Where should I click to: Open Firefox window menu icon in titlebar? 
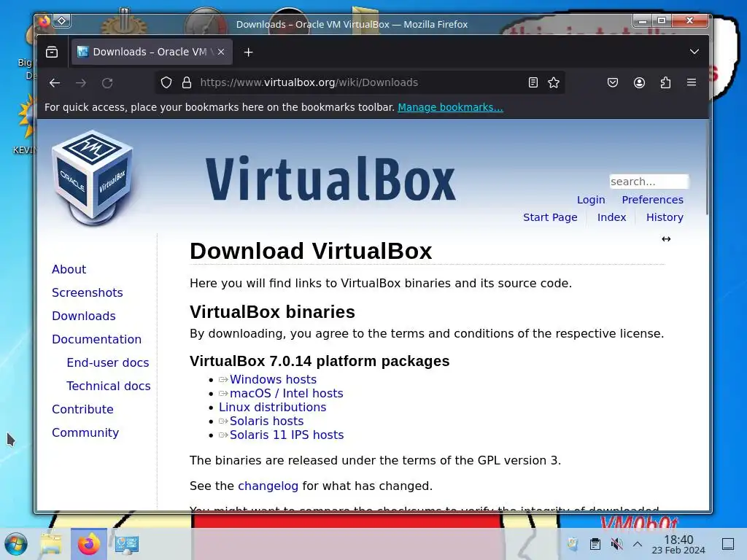tap(44, 21)
